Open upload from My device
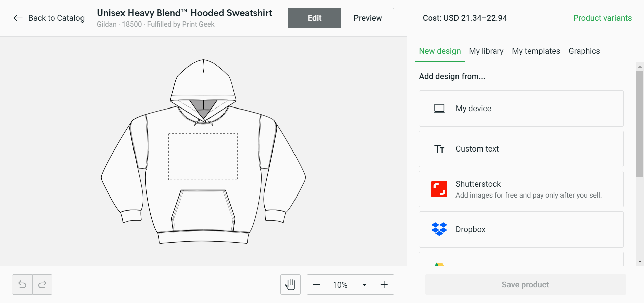 [x=521, y=108]
